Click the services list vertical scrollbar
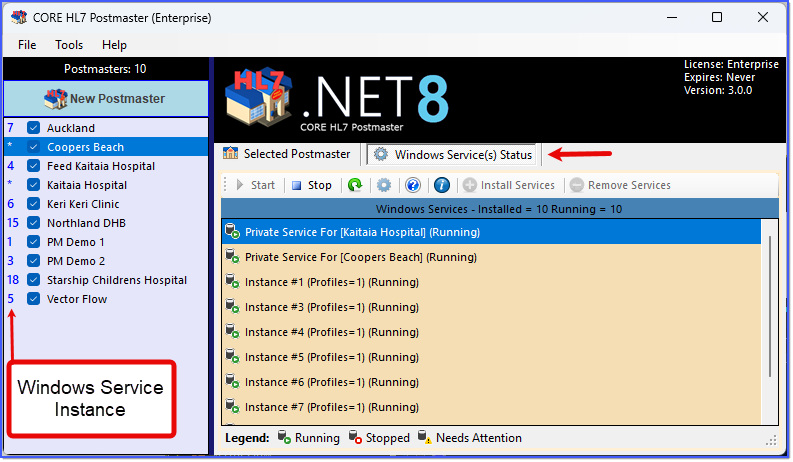The image size is (793, 462). click(770, 306)
